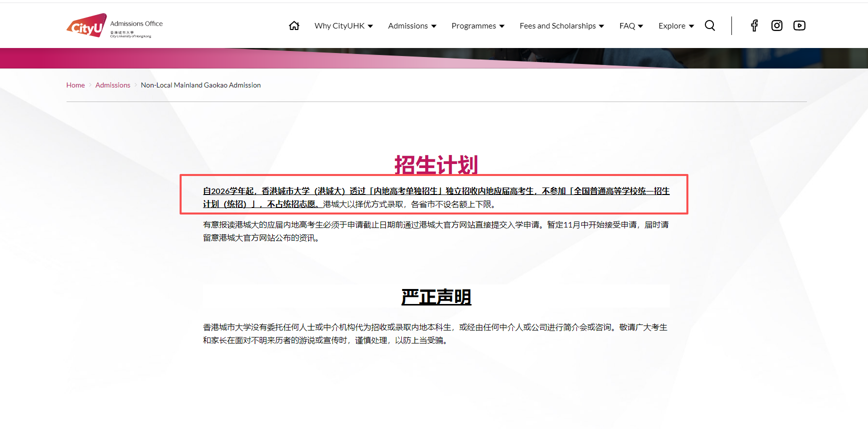This screenshot has height=429, width=868.
Task: Open the search magnifier icon
Action: pyautogui.click(x=709, y=25)
